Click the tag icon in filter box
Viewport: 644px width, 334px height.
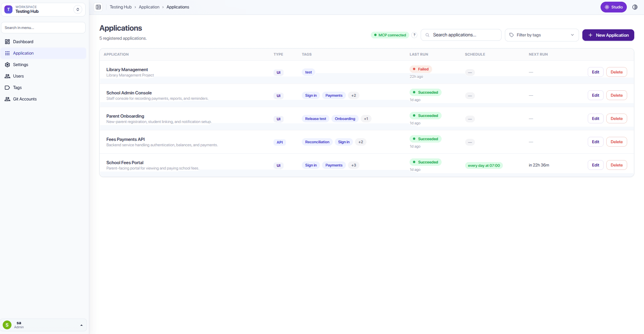click(x=512, y=35)
